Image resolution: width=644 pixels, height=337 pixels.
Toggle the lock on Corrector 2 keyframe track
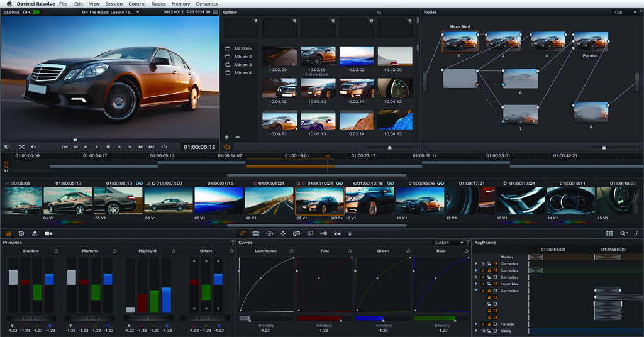point(489,270)
